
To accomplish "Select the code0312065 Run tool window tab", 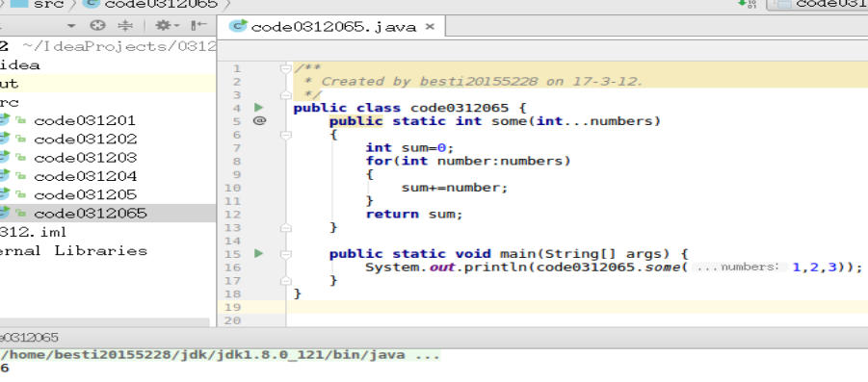I will click(29, 338).
